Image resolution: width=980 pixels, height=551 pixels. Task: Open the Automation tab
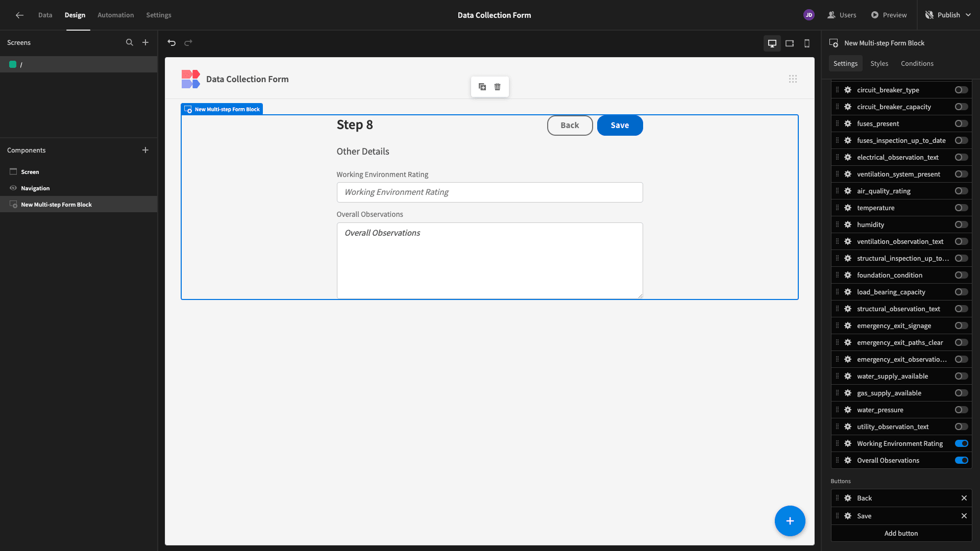click(116, 15)
